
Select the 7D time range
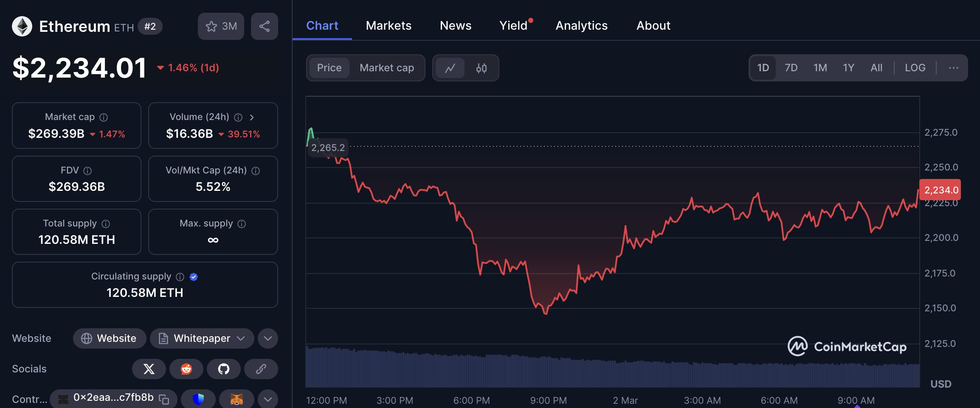coord(791,68)
